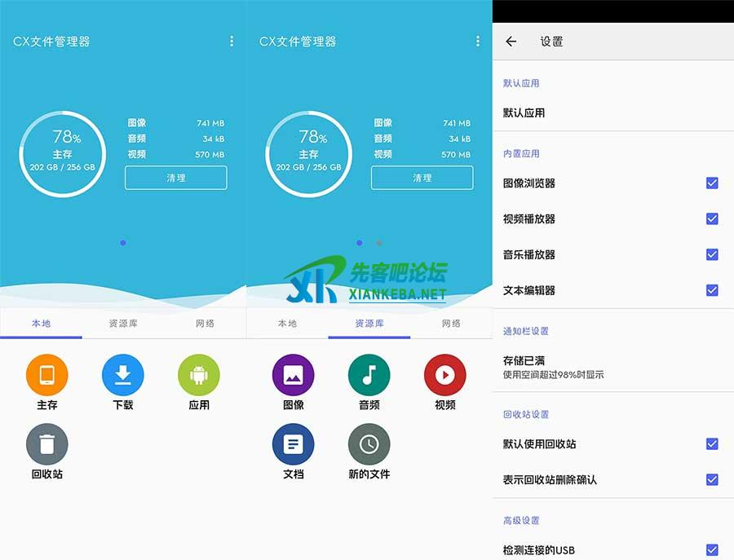Tap the 应用 Android apps icon
This screenshot has width=734, height=560.
coord(199,375)
